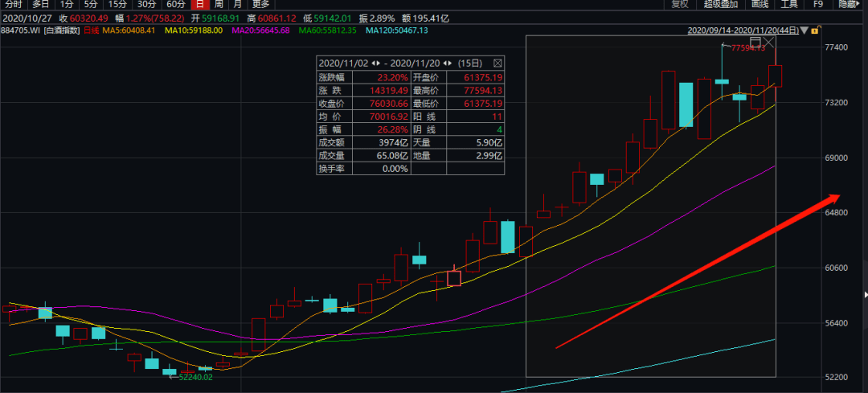Viewport: 868px width, 393px height.
Task: Open 超级叠加 overlay option
Action: click(721, 4)
